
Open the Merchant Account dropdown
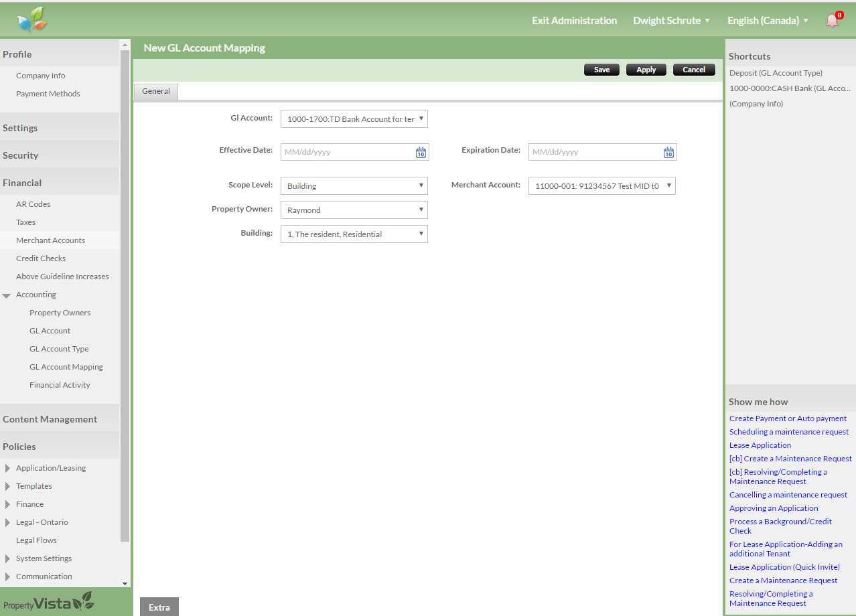(x=601, y=186)
